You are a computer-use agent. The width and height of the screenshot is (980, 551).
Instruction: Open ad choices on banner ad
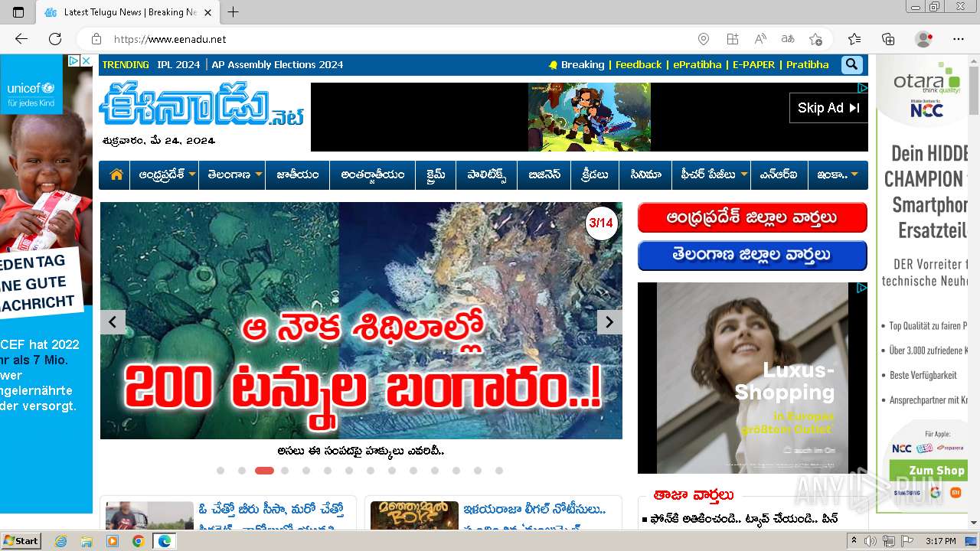(x=862, y=88)
